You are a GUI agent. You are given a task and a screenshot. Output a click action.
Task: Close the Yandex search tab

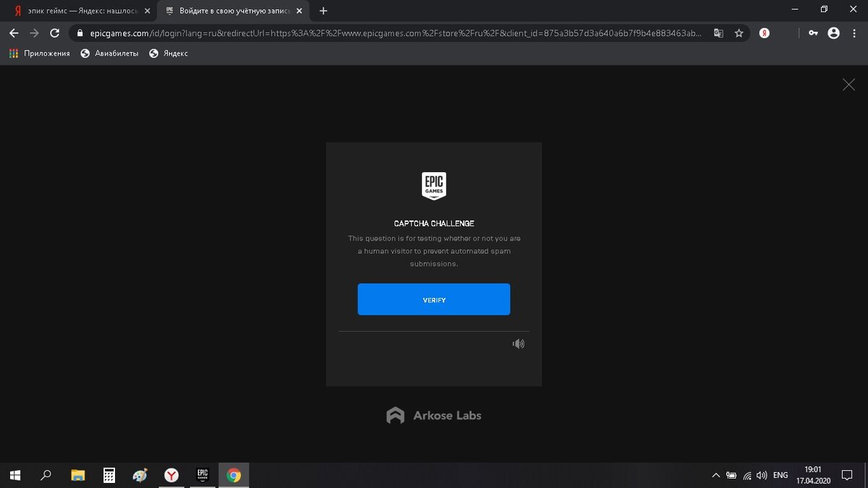point(147,11)
